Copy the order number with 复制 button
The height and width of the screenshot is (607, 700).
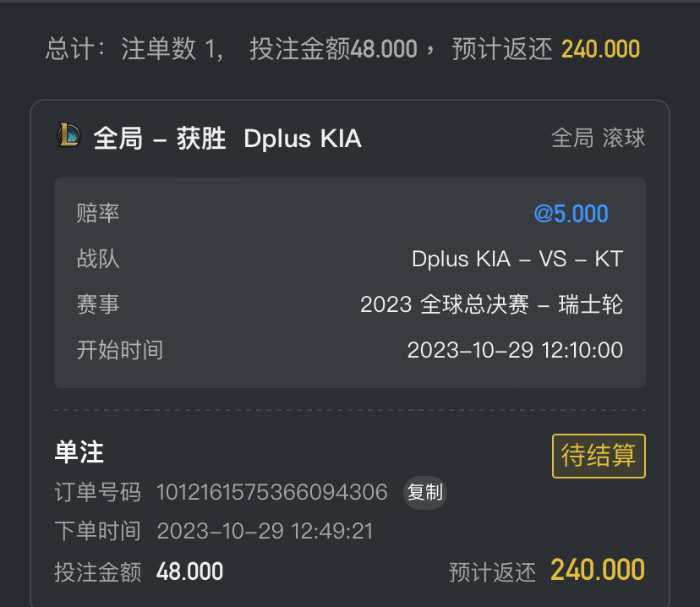coord(425,493)
